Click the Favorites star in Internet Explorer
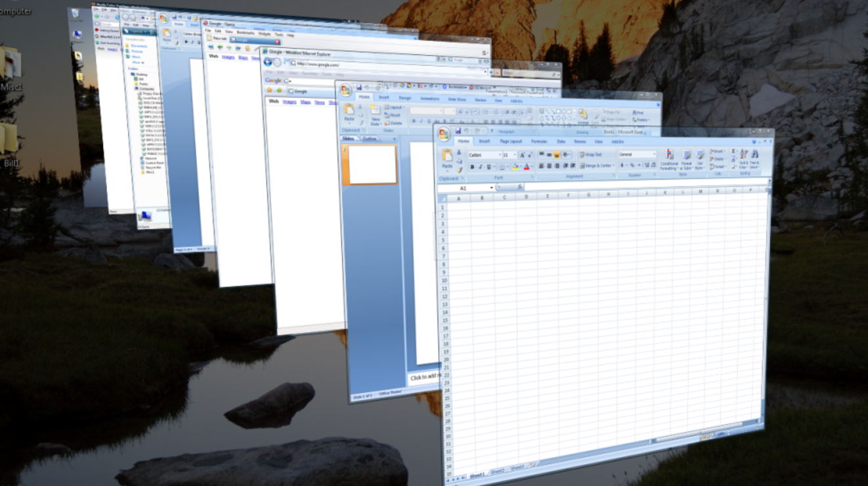The height and width of the screenshot is (486, 868). click(270, 90)
